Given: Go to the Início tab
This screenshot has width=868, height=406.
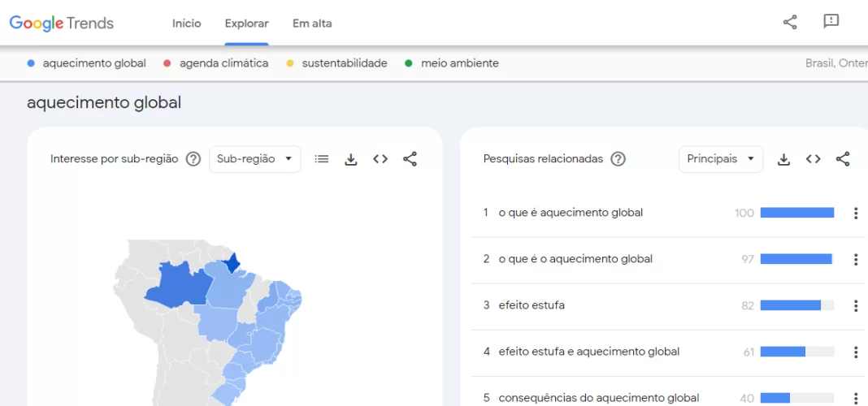Looking at the screenshot, I should 187,24.
